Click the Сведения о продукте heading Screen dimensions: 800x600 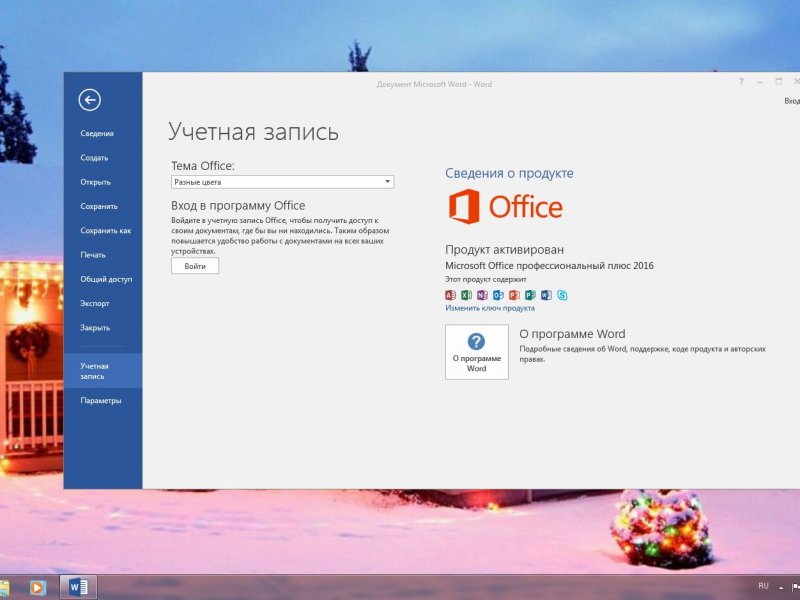click(x=509, y=173)
